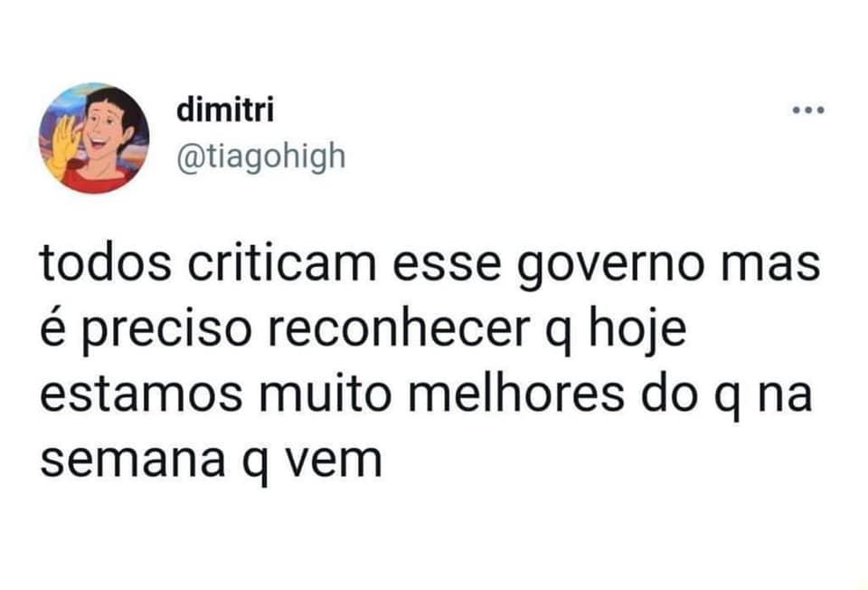Click the word "criticam" in the tweet
The height and width of the screenshot is (590, 868).
282,262
